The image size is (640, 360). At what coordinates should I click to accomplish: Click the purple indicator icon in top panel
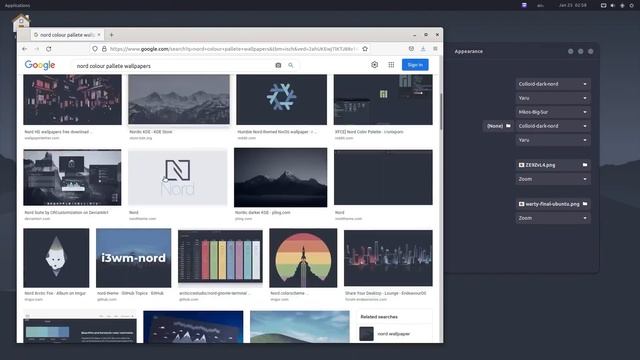[524, 5]
